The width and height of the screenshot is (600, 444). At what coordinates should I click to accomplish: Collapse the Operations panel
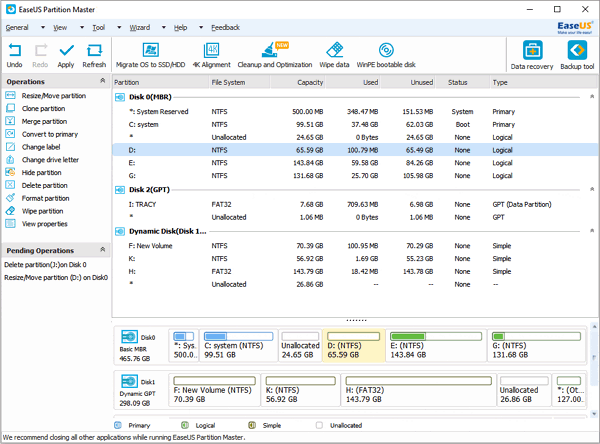pyautogui.click(x=103, y=80)
